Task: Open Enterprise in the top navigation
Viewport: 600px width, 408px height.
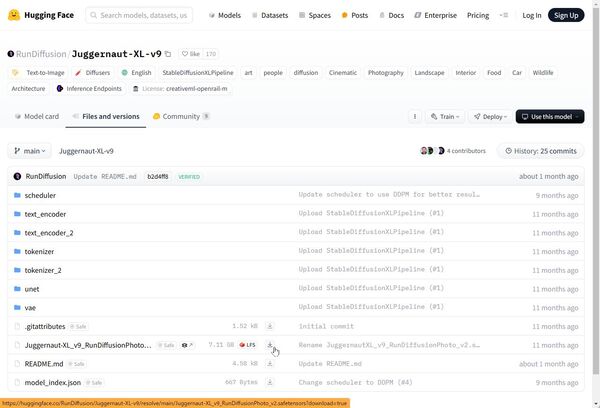Action: pos(436,15)
